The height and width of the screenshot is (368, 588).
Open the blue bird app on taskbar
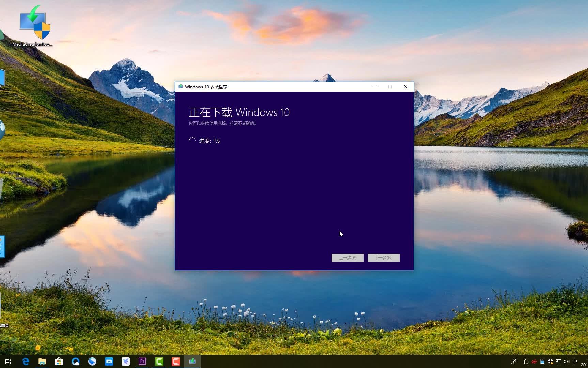(x=126, y=361)
